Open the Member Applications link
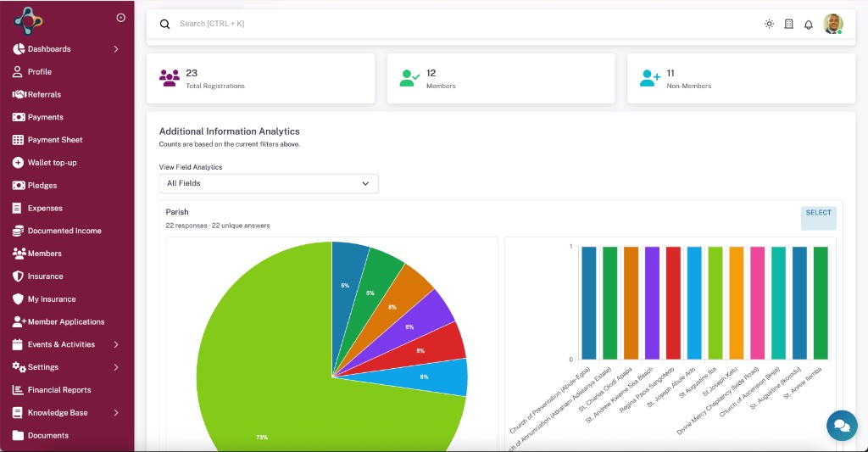The image size is (868, 452). tap(66, 321)
